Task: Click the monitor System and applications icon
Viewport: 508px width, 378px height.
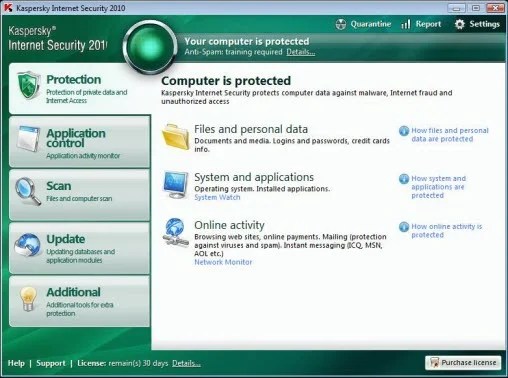Action: coord(176,185)
